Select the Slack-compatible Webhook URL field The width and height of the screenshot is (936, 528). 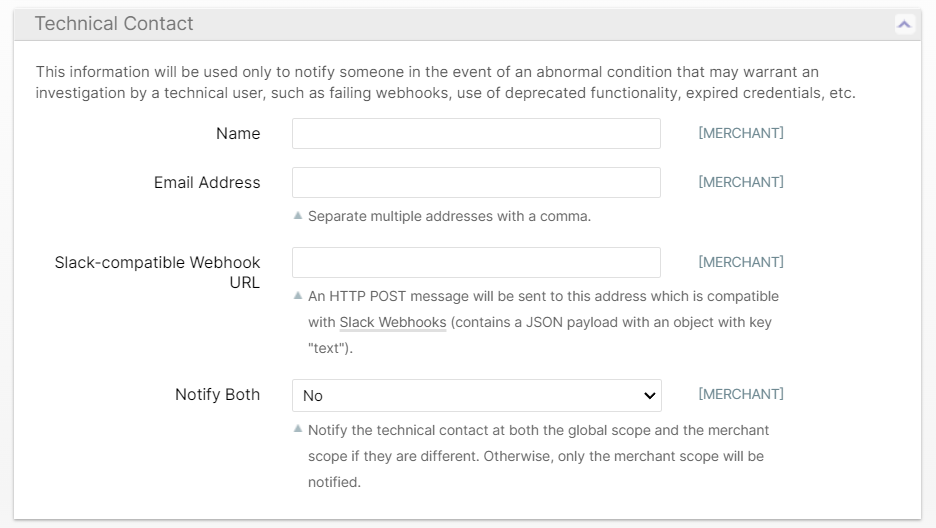476,262
